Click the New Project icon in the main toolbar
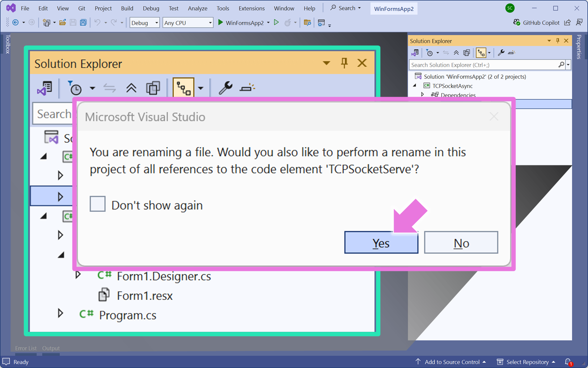The width and height of the screenshot is (588, 368). (46, 22)
